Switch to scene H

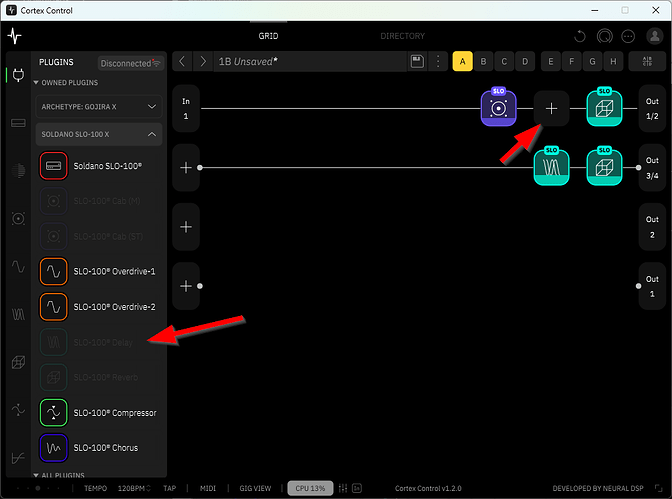(613, 61)
